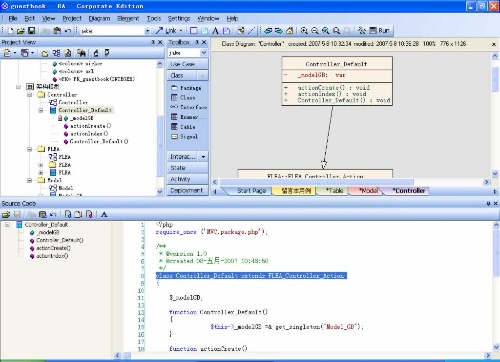Open the Interaction toolbox group dropdown
This screenshot has width=500, height=362.
(203, 156)
